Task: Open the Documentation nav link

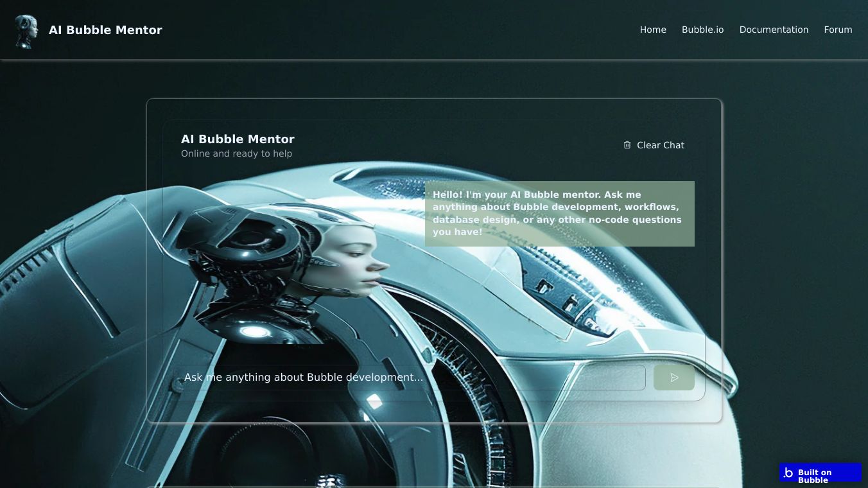Action: click(x=774, y=30)
